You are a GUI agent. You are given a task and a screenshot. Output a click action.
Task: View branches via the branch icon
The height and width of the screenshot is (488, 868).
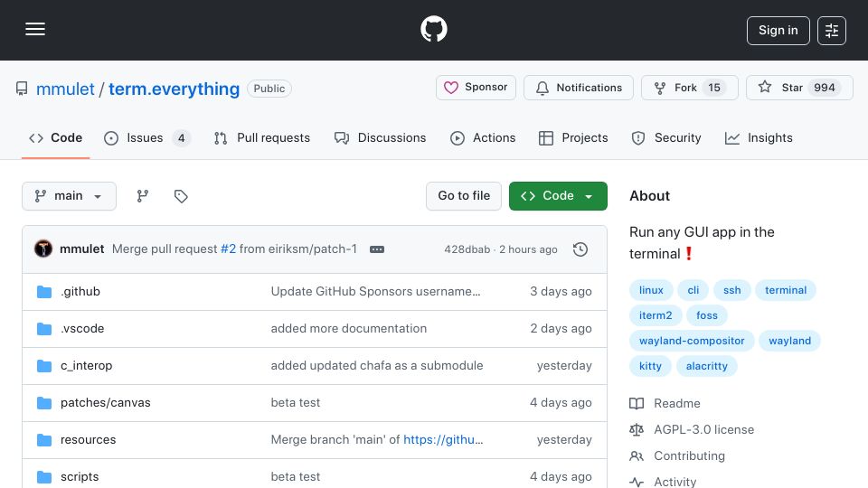click(143, 196)
